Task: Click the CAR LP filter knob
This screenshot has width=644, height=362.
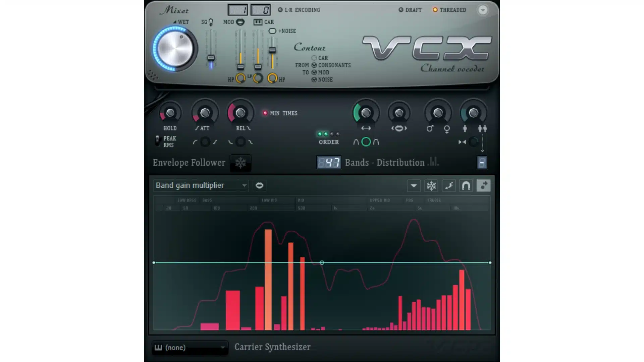Action: tap(258, 78)
